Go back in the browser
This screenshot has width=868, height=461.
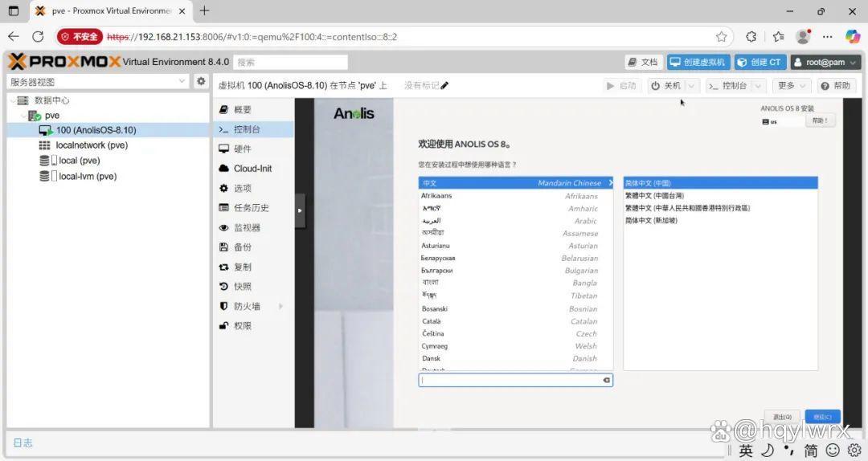(x=14, y=36)
